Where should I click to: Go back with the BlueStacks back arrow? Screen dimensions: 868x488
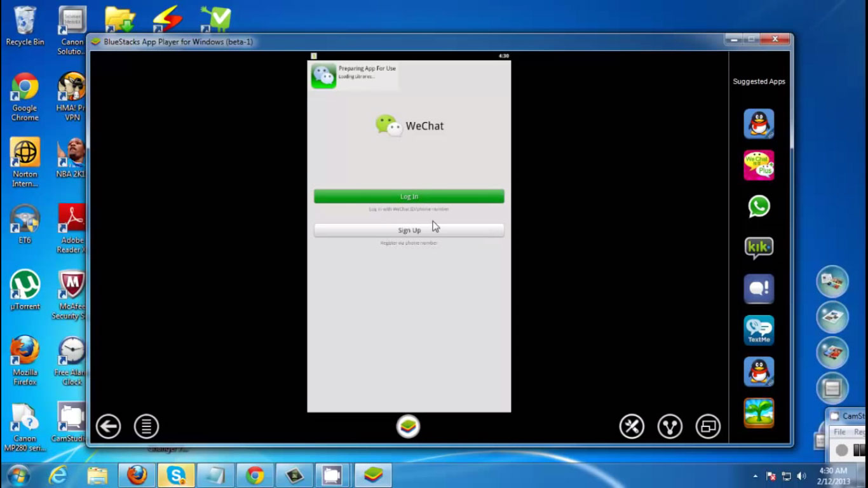(x=108, y=426)
